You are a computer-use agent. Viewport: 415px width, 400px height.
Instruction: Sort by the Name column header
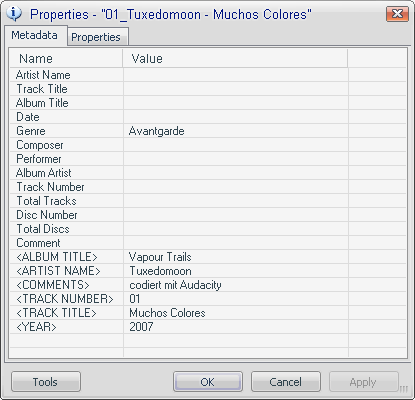click(x=66, y=59)
